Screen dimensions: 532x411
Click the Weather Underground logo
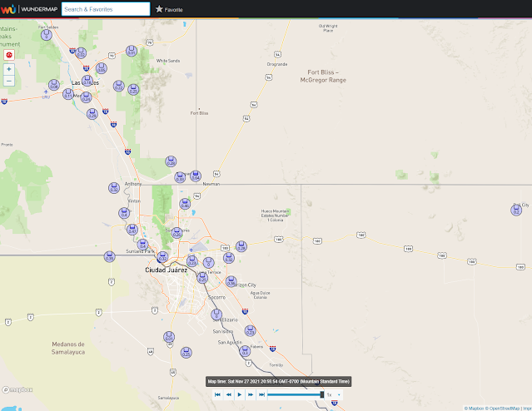click(8, 9)
